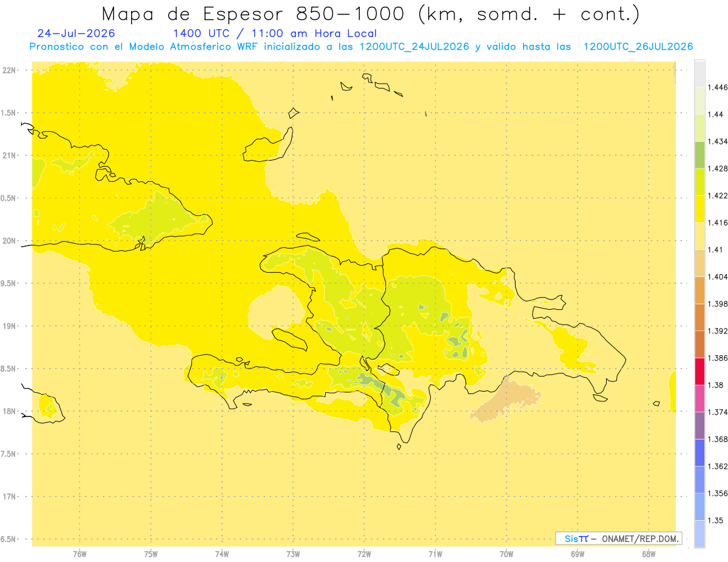Pick the pale yellow swatch between 1.41 and 1.416
This screenshot has width=728, height=562.
point(699,236)
